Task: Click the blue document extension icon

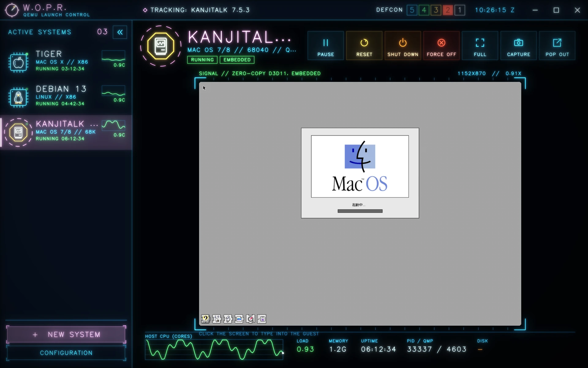Action: click(239, 319)
